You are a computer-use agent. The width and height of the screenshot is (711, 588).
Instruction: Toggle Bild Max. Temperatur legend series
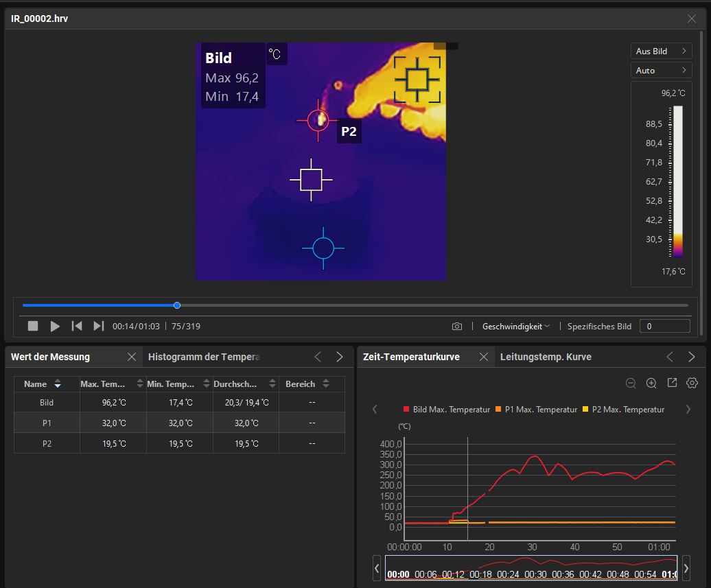tap(446, 410)
